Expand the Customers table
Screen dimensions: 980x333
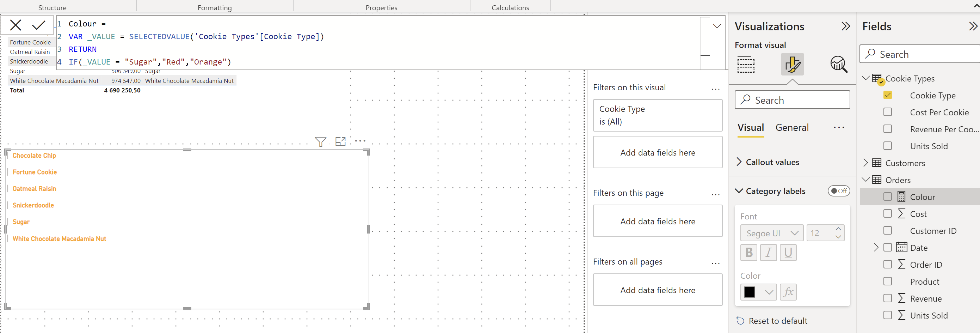pos(865,163)
